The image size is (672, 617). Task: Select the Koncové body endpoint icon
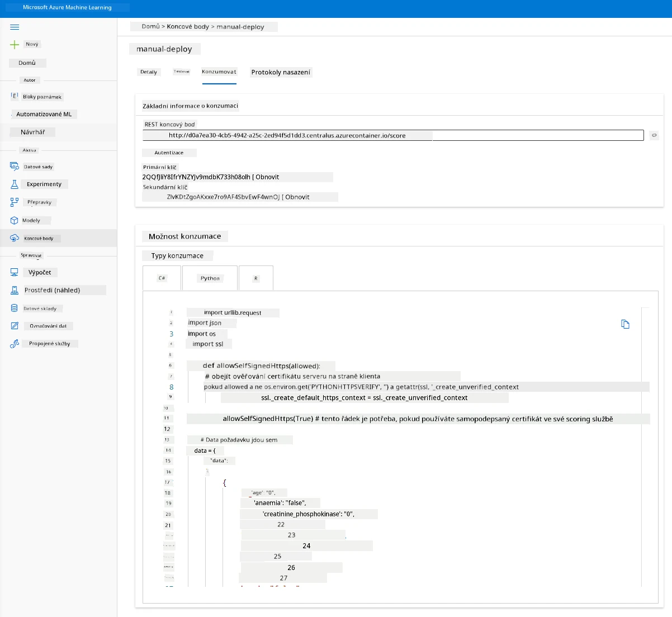tap(15, 238)
